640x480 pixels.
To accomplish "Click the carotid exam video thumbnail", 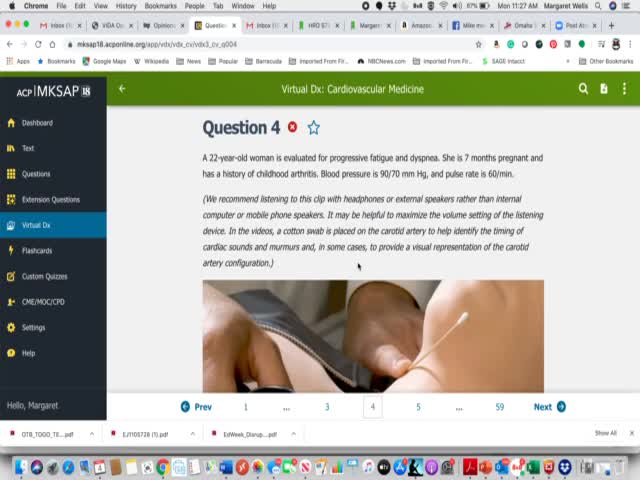I will 373,336.
